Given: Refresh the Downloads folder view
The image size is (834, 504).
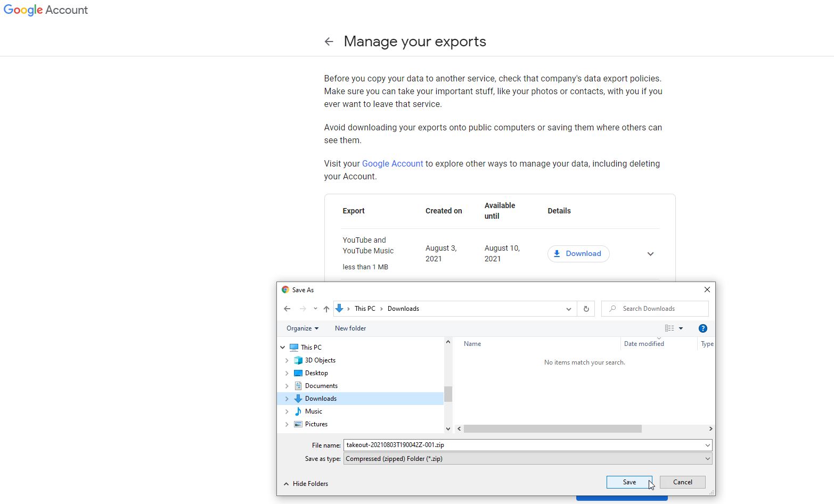Looking at the screenshot, I should coord(586,309).
